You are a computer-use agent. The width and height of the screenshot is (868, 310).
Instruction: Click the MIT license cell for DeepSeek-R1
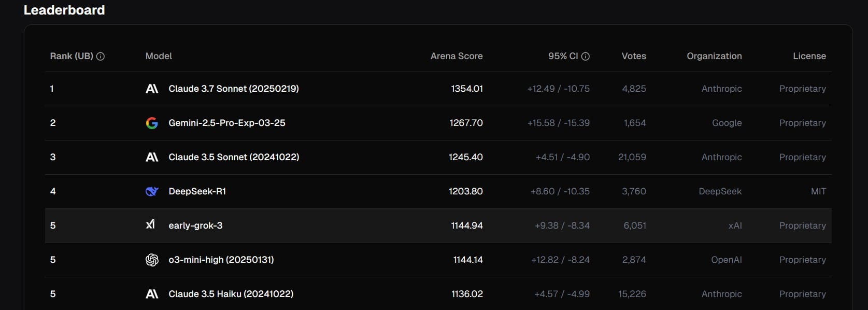818,191
